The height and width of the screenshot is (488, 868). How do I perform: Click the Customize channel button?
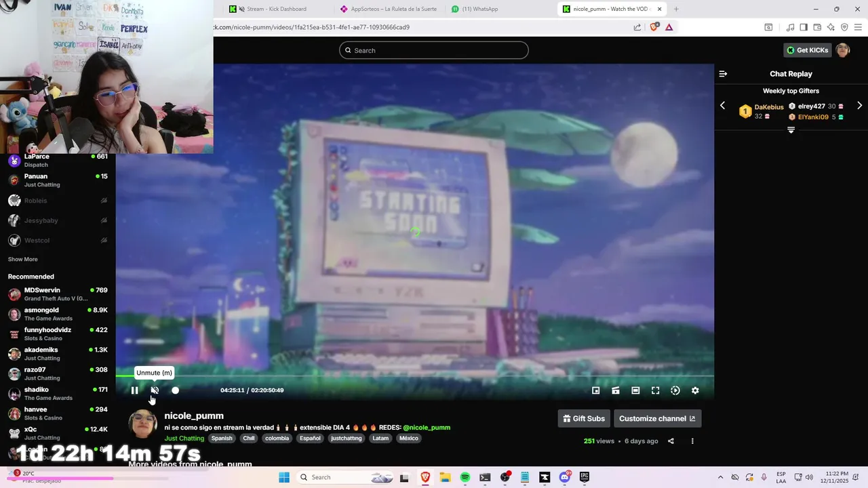point(657,419)
